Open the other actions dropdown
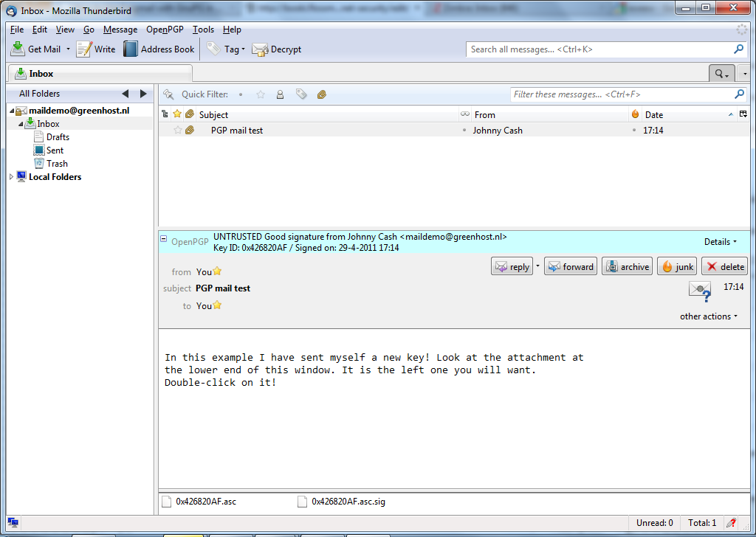The height and width of the screenshot is (537, 756). pos(709,316)
